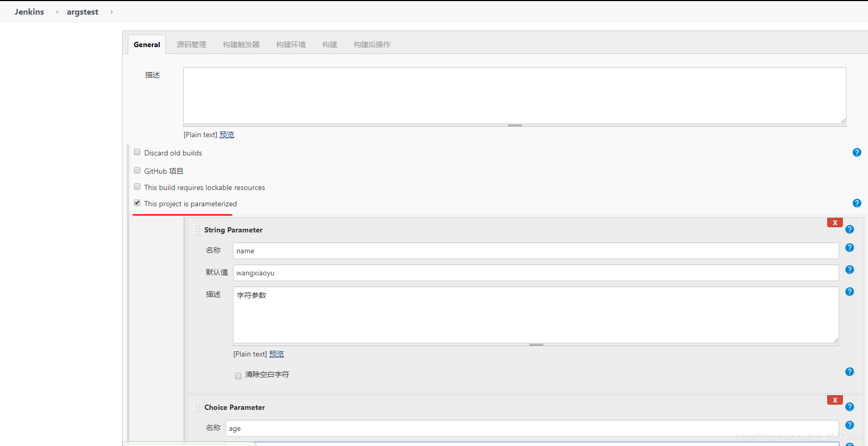Image resolution: width=868 pixels, height=446 pixels.
Task: Open breadcrumb arrow after argstest
Action: pos(112,12)
